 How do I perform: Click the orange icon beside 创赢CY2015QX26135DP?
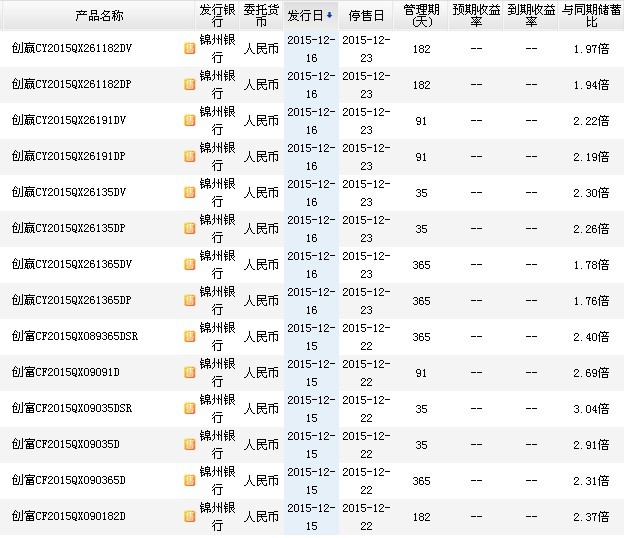190,228
